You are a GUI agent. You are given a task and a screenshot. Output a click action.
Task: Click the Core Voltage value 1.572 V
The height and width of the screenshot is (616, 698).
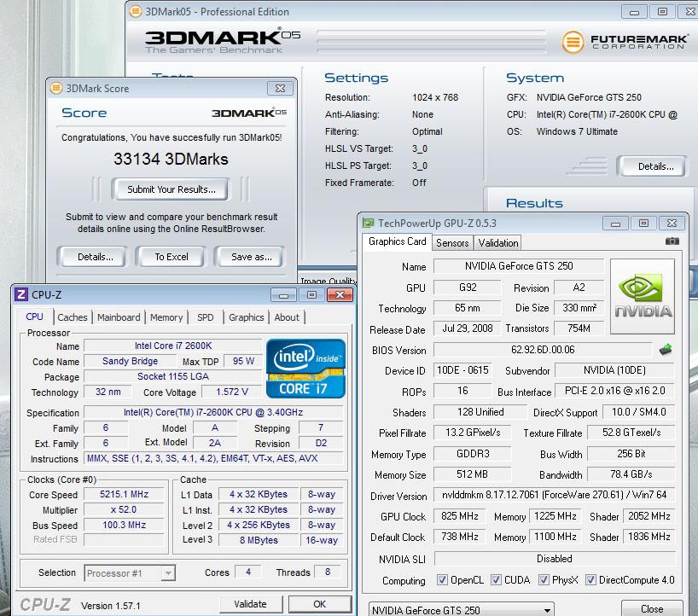click(x=232, y=392)
